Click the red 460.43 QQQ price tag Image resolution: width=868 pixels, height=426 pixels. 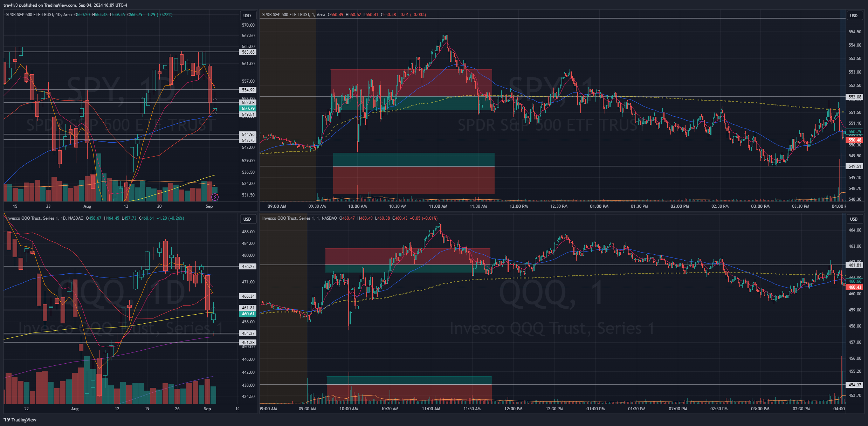coord(855,287)
